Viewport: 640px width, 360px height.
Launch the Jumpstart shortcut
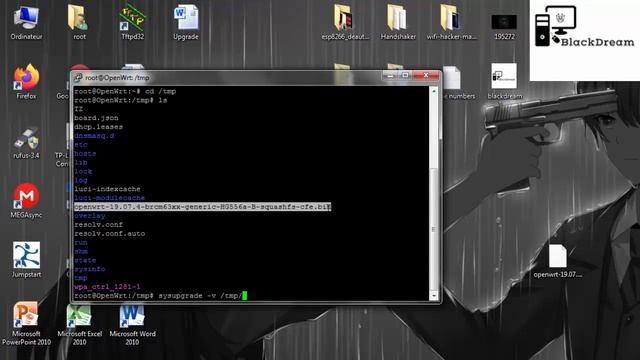26,260
